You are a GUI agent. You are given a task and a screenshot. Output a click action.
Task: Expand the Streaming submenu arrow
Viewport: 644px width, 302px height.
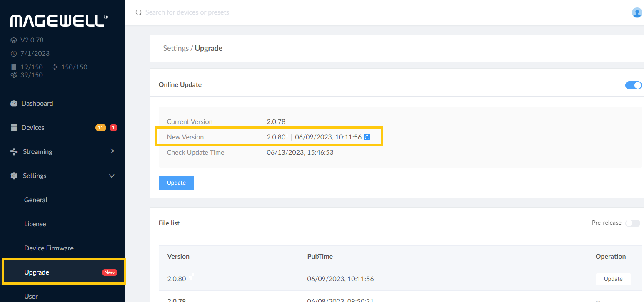(x=112, y=151)
